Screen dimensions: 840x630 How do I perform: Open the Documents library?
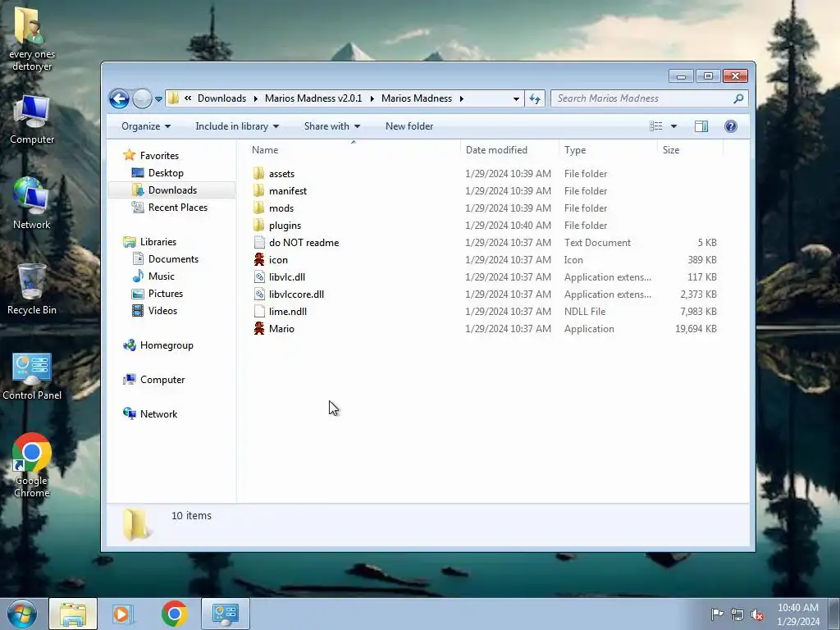tap(173, 258)
